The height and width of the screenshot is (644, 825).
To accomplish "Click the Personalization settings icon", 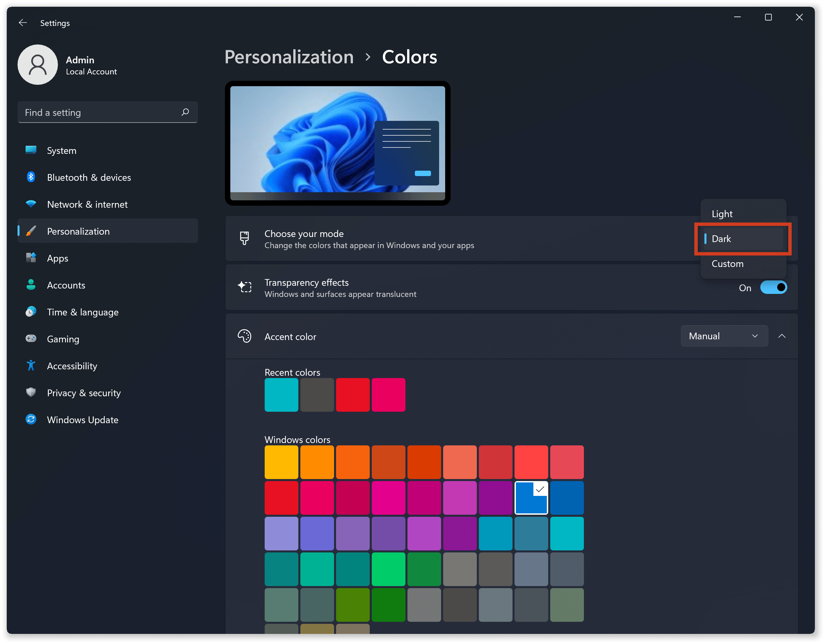I will [31, 231].
